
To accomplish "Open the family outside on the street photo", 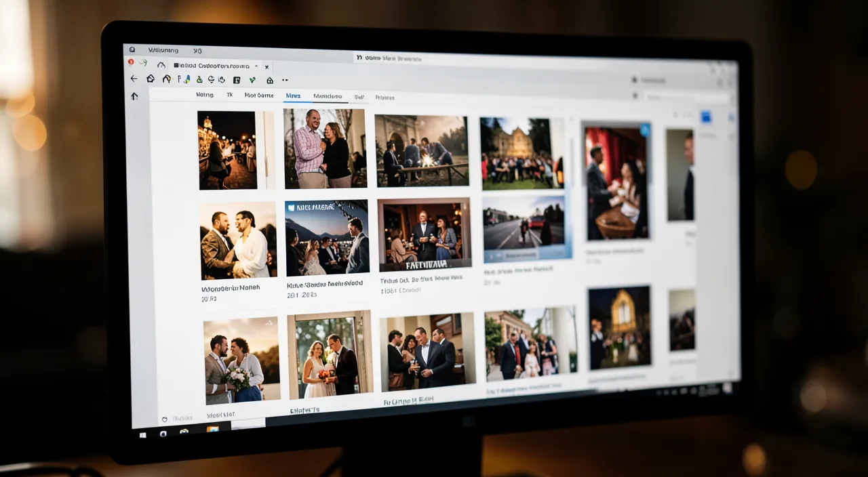I will coord(531,344).
